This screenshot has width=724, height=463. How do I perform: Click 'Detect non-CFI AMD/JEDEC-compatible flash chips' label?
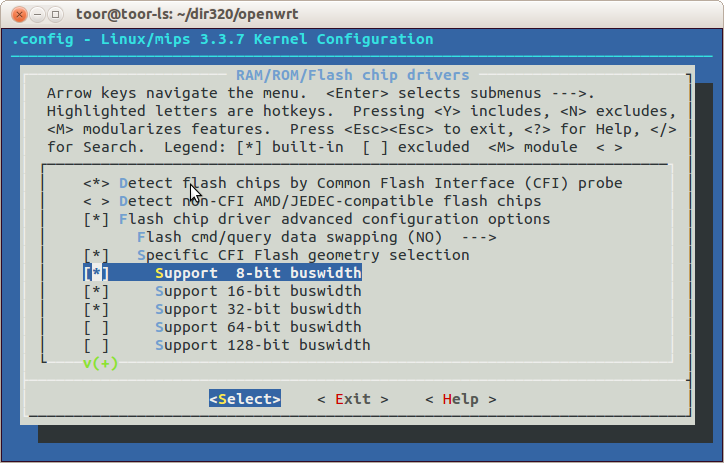[330, 201]
